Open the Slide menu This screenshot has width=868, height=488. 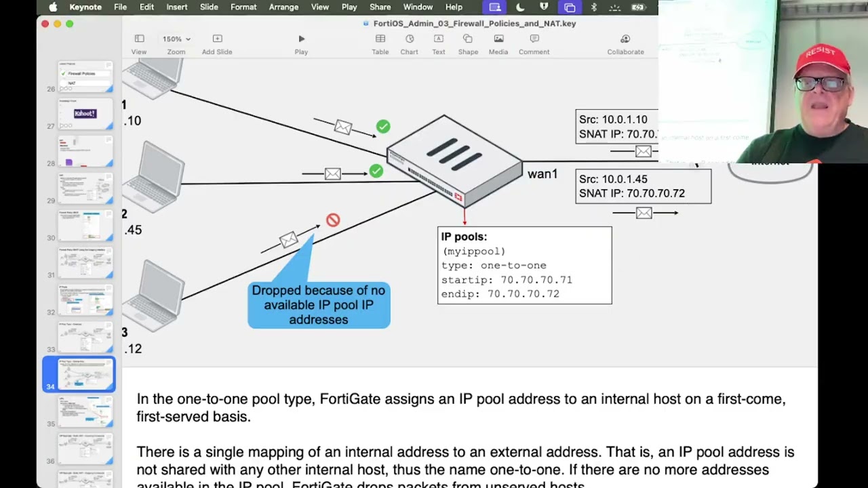pyautogui.click(x=209, y=7)
